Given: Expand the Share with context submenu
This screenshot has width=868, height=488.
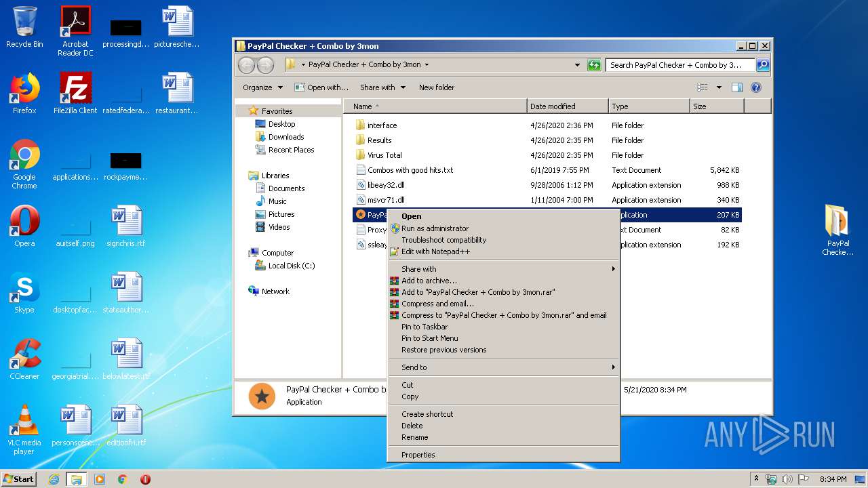Looking at the screenshot, I should [613, 269].
